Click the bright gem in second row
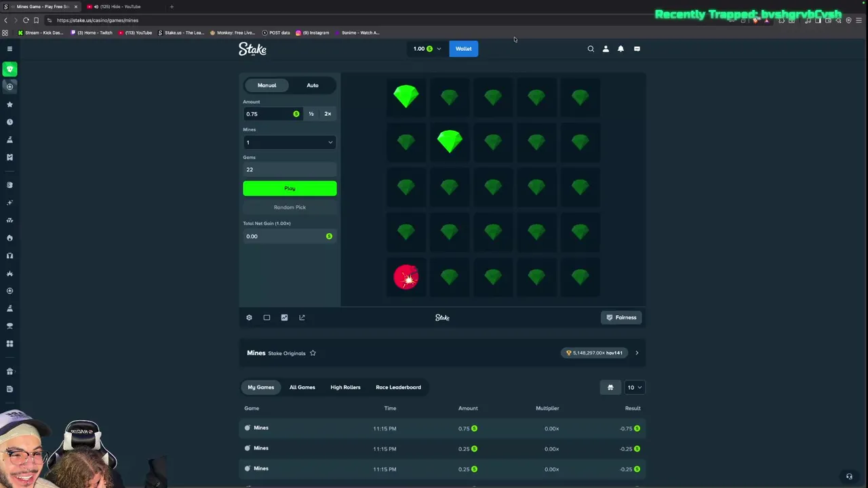Screen dimensions: 868x488 [450, 142]
